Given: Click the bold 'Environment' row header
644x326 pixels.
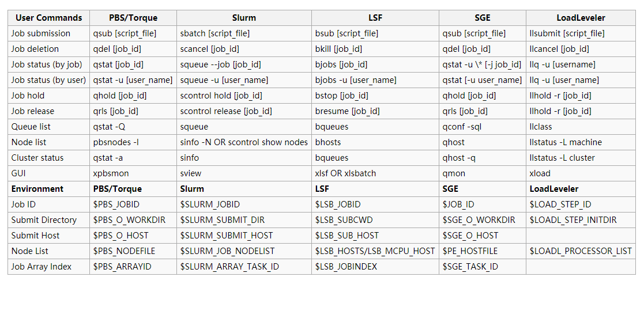Looking at the screenshot, I should (x=37, y=189).
